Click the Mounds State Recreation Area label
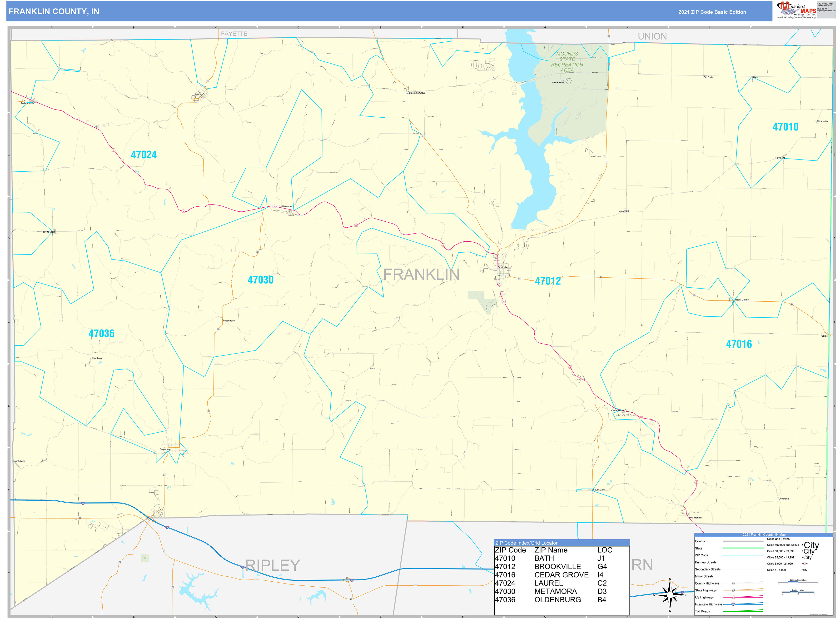Image resolution: width=840 pixels, height=619 pixels. tap(567, 62)
